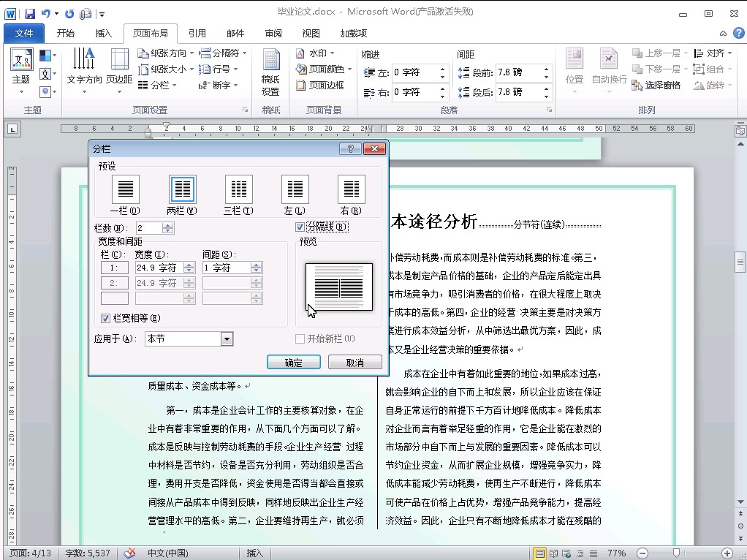This screenshot has width=747, height=560.
Task: Click the zoom slider in status bar
Action: pyautogui.click(x=678, y=553)
